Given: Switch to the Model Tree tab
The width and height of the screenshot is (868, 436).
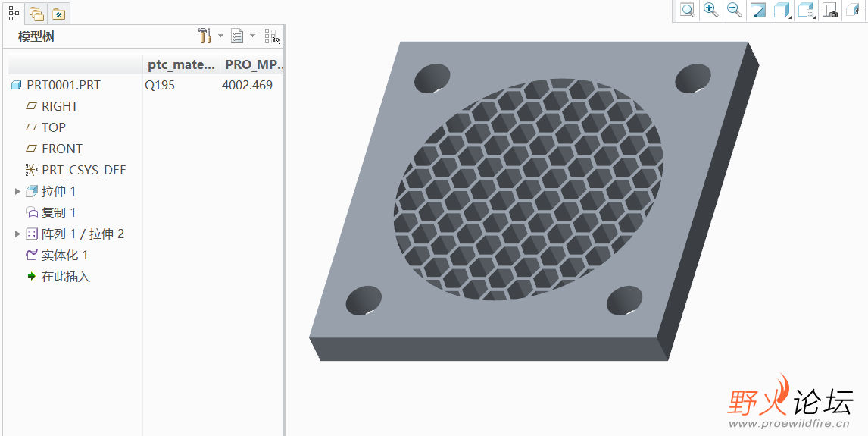Looking at the screenshot, I should [14, 14].
